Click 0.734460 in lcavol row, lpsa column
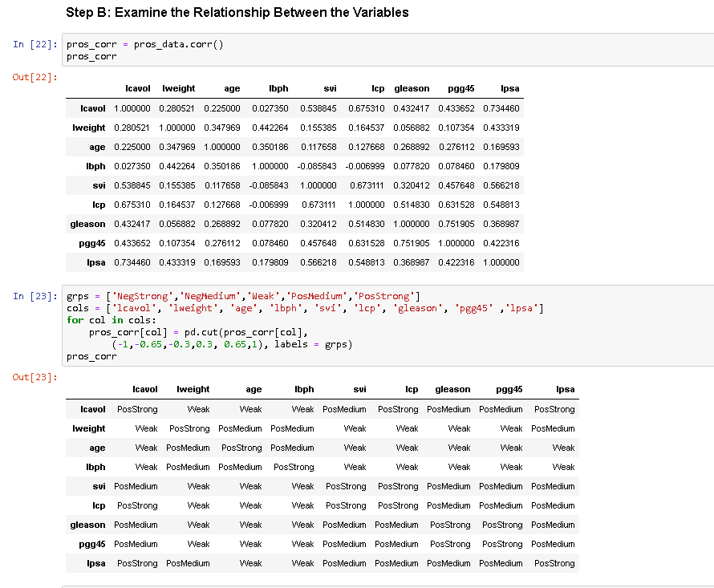714x588 pixels. (x=501, y=108)
